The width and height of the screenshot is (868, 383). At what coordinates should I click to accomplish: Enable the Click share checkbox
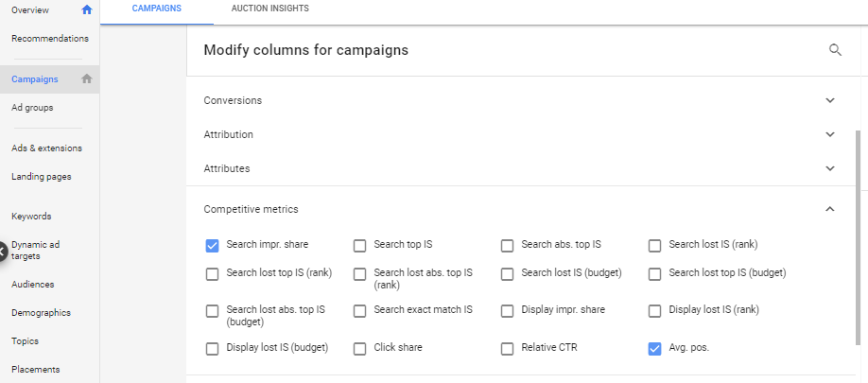coord(359,348)
